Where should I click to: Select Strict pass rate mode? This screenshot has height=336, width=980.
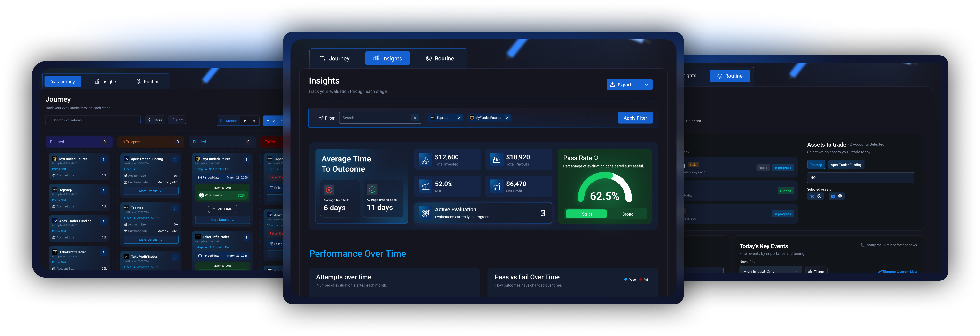point(587,214)
